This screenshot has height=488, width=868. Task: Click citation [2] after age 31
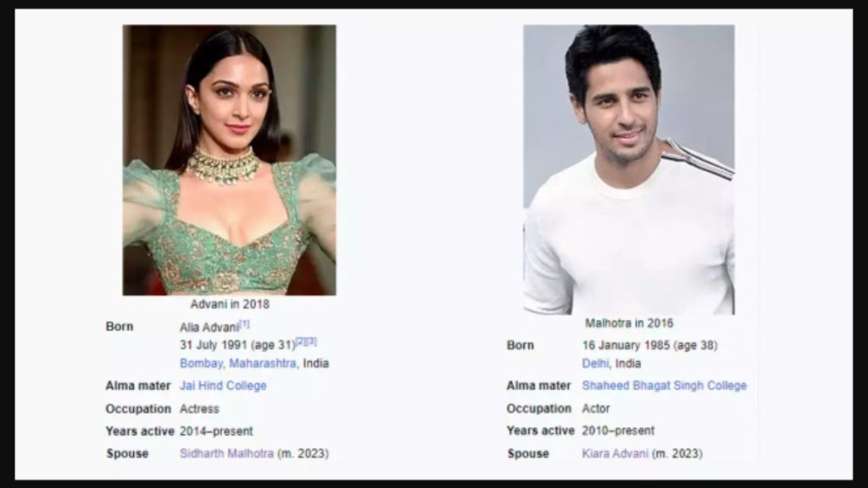pos(301,341)
